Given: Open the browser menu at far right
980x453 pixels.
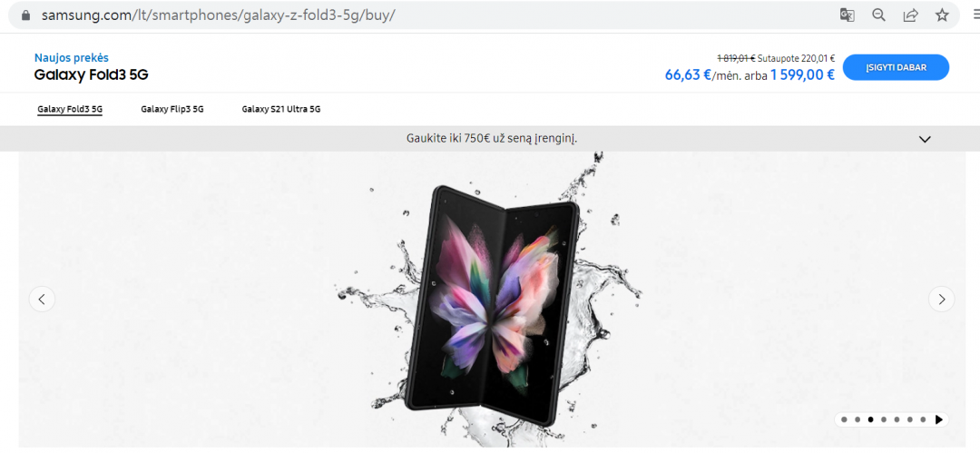Looking at the screenshot, I should tap(975, 15).
